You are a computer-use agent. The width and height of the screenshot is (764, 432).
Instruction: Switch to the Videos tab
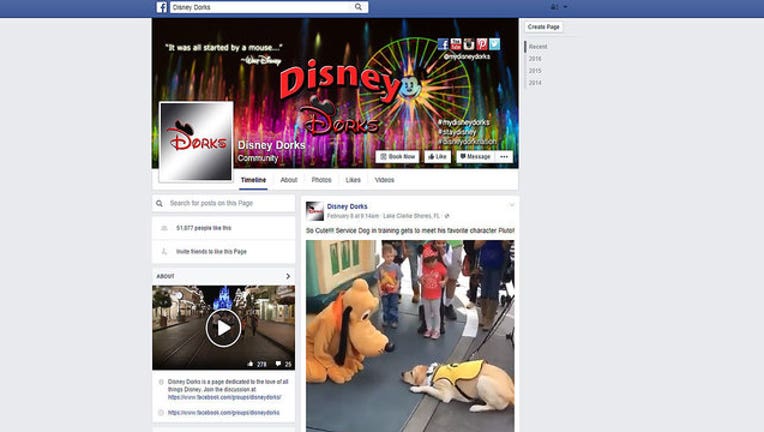[384, 180]
